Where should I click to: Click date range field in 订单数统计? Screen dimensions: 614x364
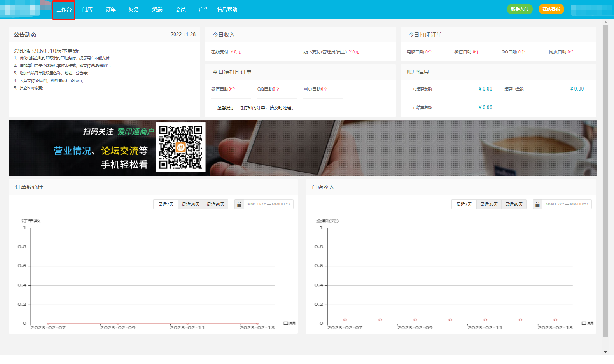(269, 204)
